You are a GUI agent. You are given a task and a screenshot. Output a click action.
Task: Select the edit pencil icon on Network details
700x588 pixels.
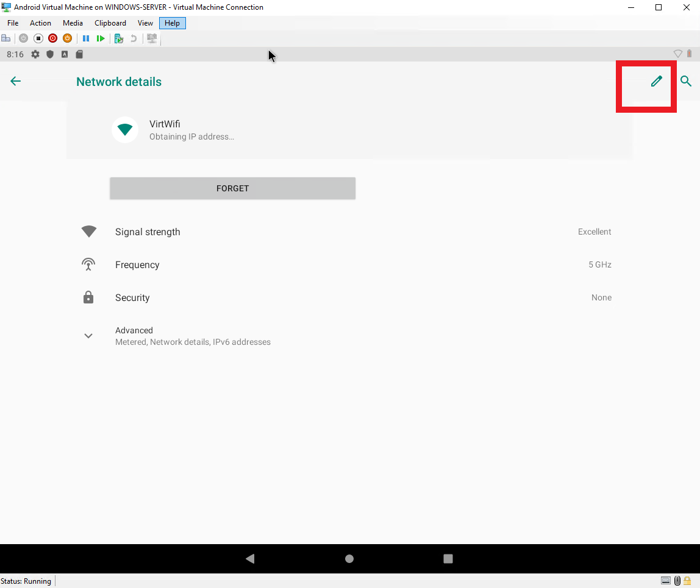pyautogui.click(x=657, y=81)
